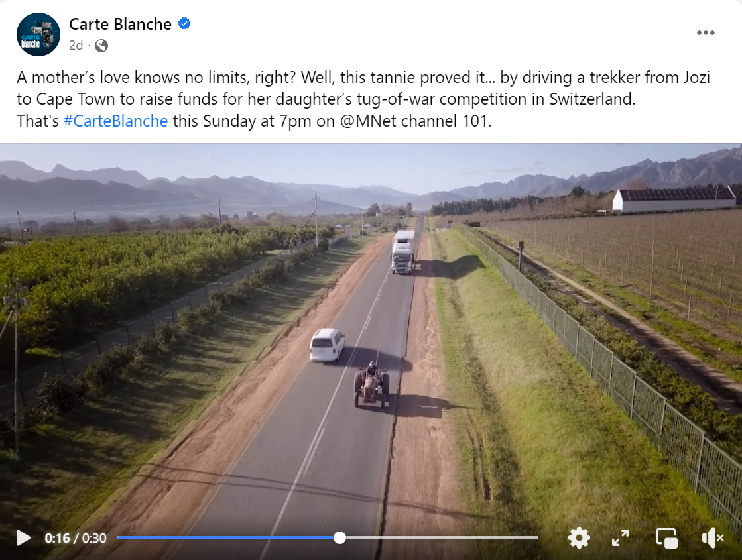742x560 pixels.
Task: Click the post caption text
Action: pyautogui.click(x=363, y=99)
